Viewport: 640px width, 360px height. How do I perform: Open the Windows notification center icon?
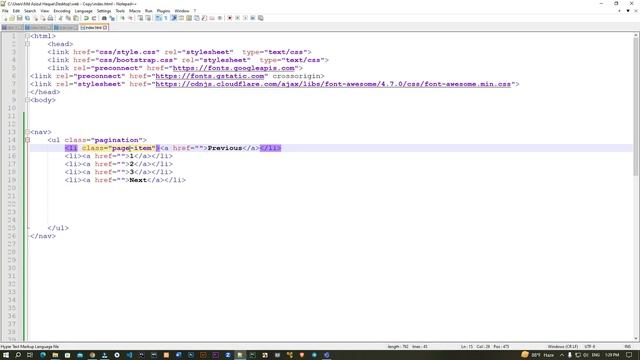click(629, 355)
